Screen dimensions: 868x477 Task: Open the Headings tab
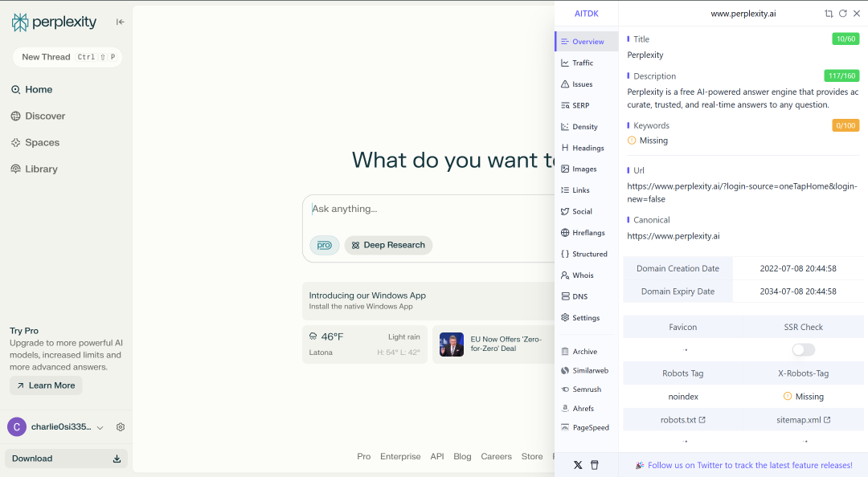tap(586, 148)
